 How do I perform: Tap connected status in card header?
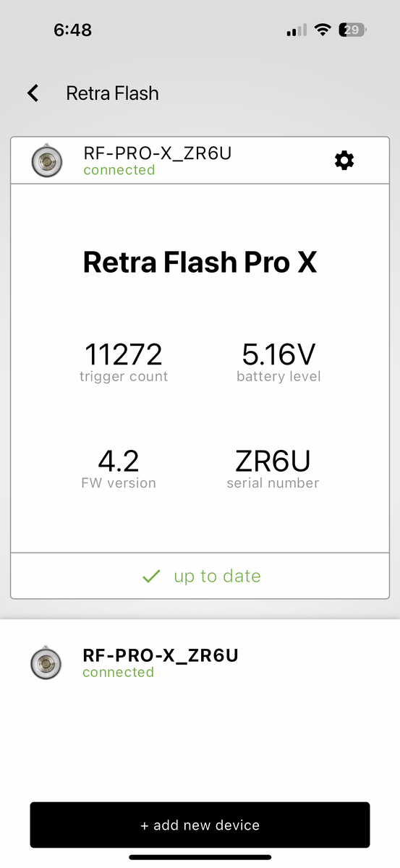(x=119, y=170)
